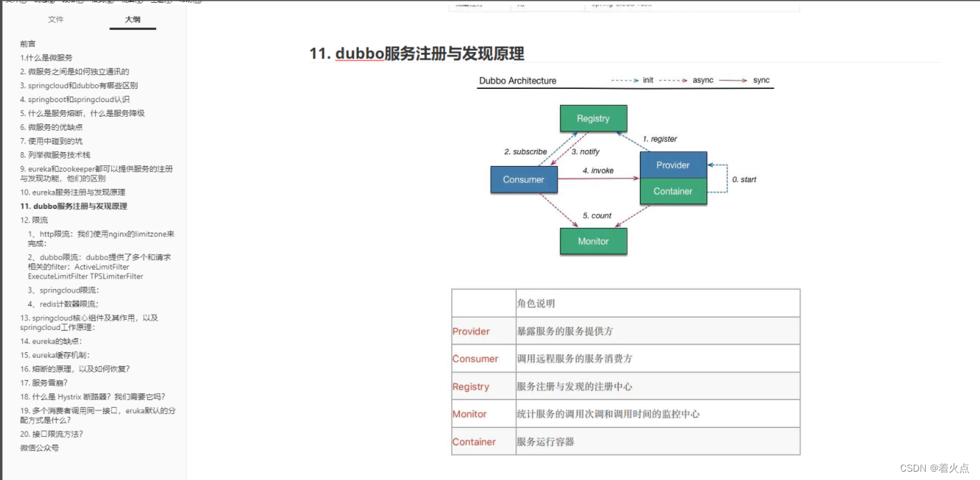980x480 pixels.
Task: Switch to the 文件 tab in sidebar
Action: (x=56, y=19)
